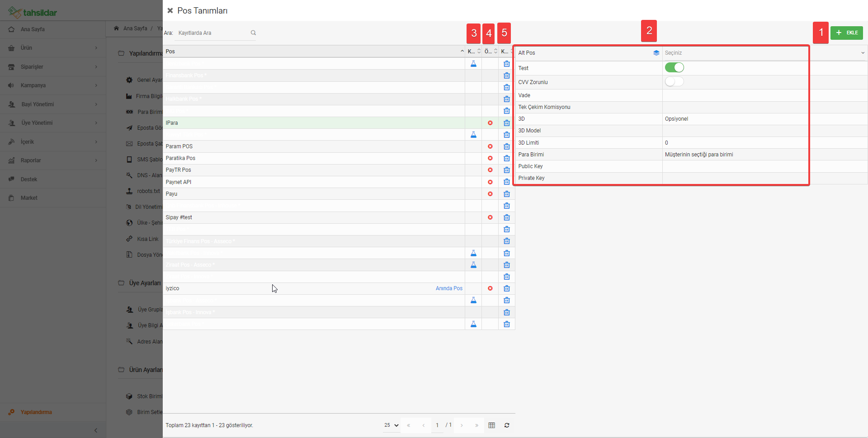The height and width of the screenshot is (438, 868).
Task: Select the Sipay #test row
Action: click(x=314, y=217)
